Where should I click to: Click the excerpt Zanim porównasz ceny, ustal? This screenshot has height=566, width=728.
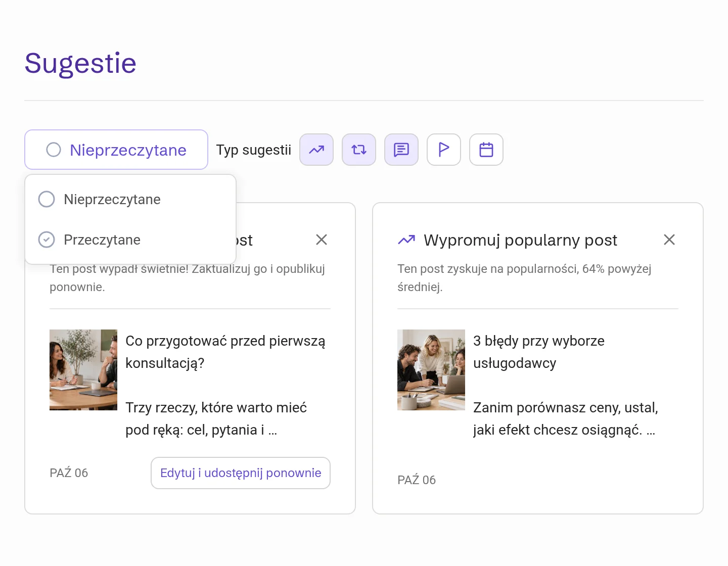click(566, 418)
